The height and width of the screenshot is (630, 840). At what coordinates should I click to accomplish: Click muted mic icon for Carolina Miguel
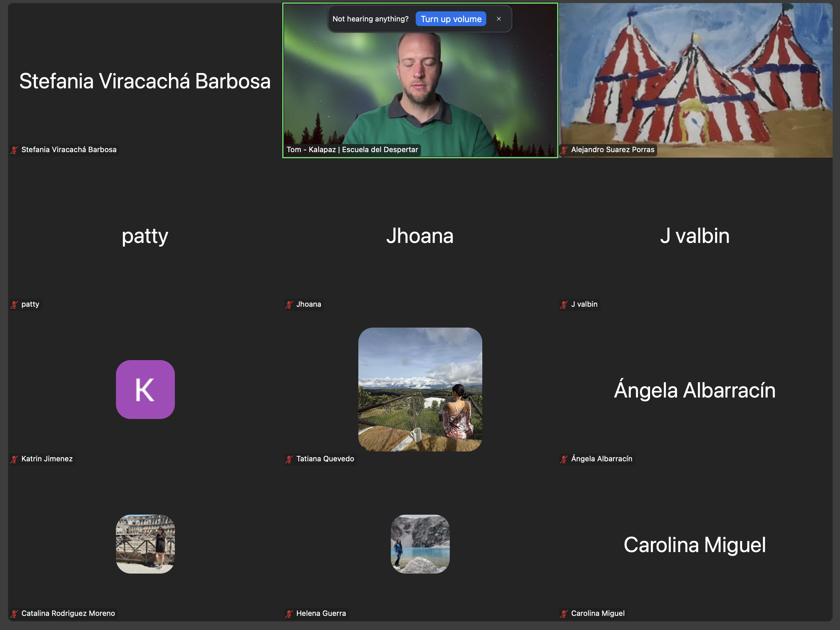pos(564,614)
